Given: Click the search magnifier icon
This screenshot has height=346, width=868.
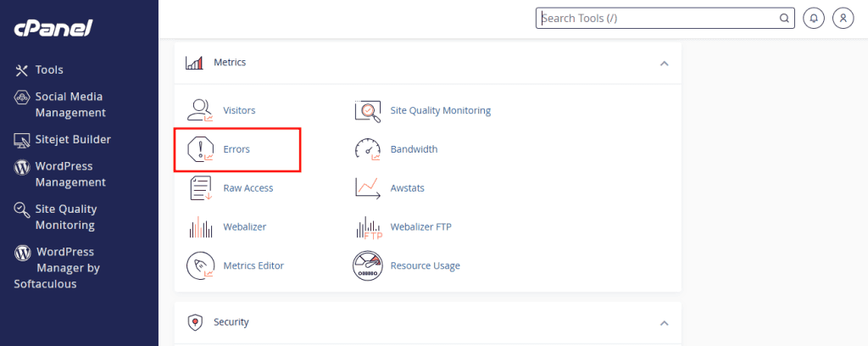Looking at the screenshot, I should (784, 19).
